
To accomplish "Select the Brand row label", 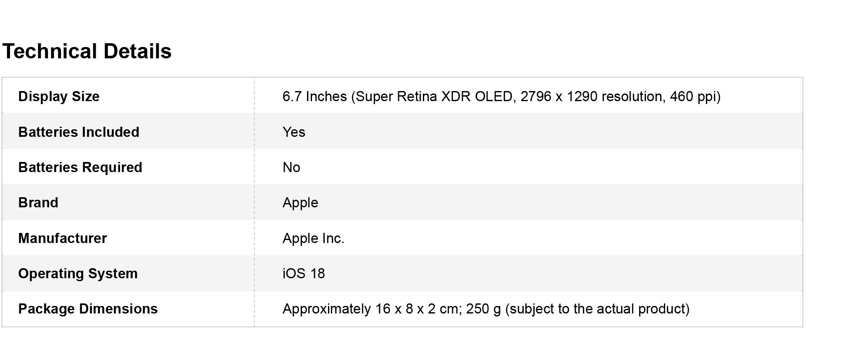I will click(38, 203).
